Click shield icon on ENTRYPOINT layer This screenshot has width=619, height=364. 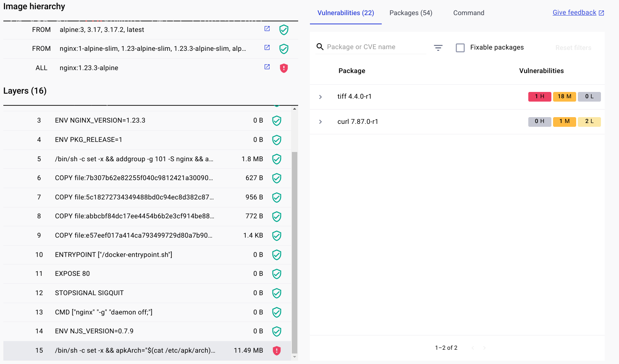pyautogui.click(x=277, y=255)
